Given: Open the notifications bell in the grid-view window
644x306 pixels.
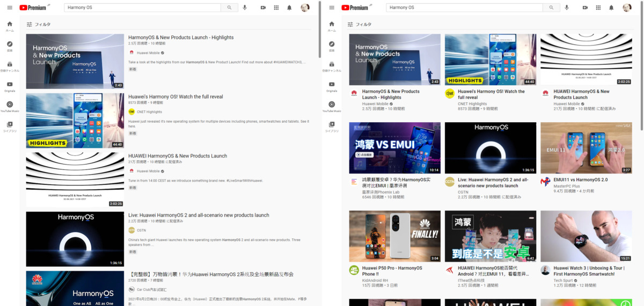Looking at the screenshot, I should pos(611,8).
